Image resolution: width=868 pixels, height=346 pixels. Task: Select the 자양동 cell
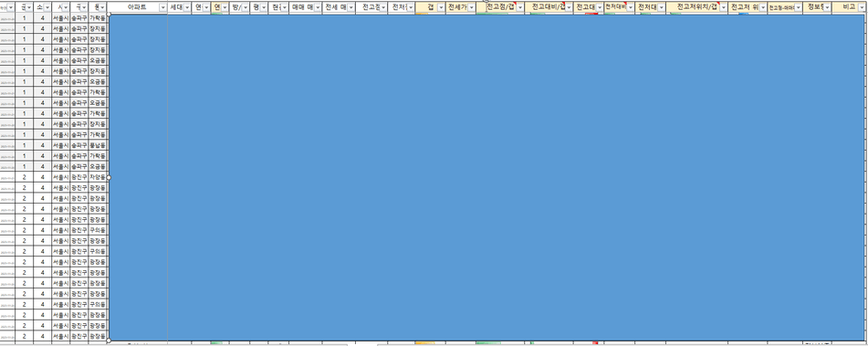[x=98, y=177]
